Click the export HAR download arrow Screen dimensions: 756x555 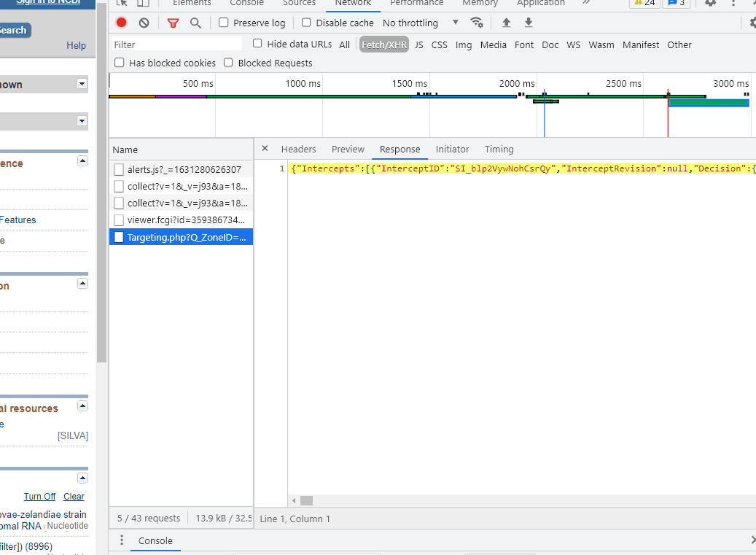coord(529,23)
